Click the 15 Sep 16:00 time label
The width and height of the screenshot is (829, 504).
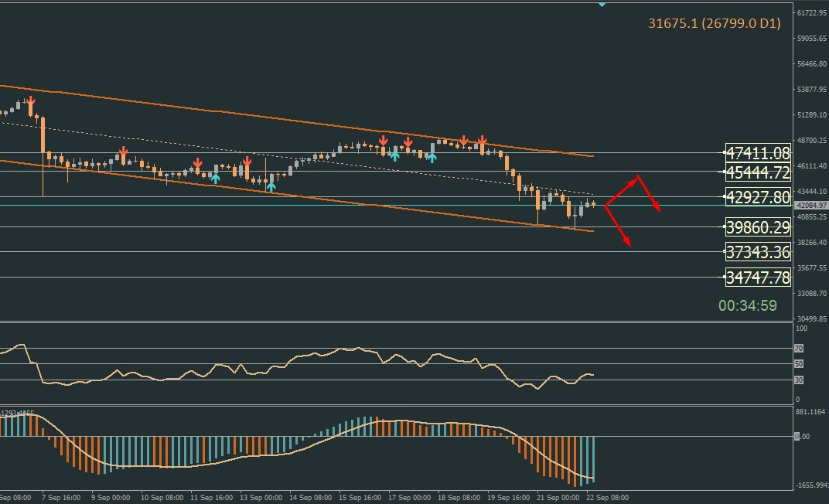click(360, 497)
